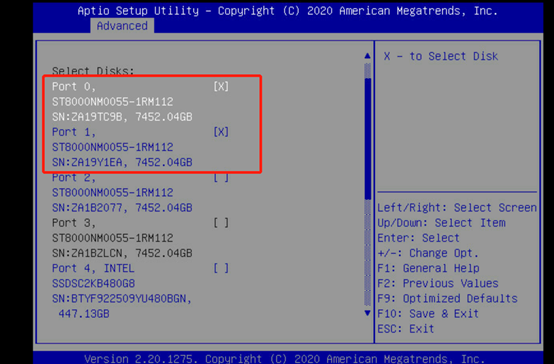Click 'X - to Select Disk' help text
This screenshot has height=364, width=554.
click(x=441, y=56)
